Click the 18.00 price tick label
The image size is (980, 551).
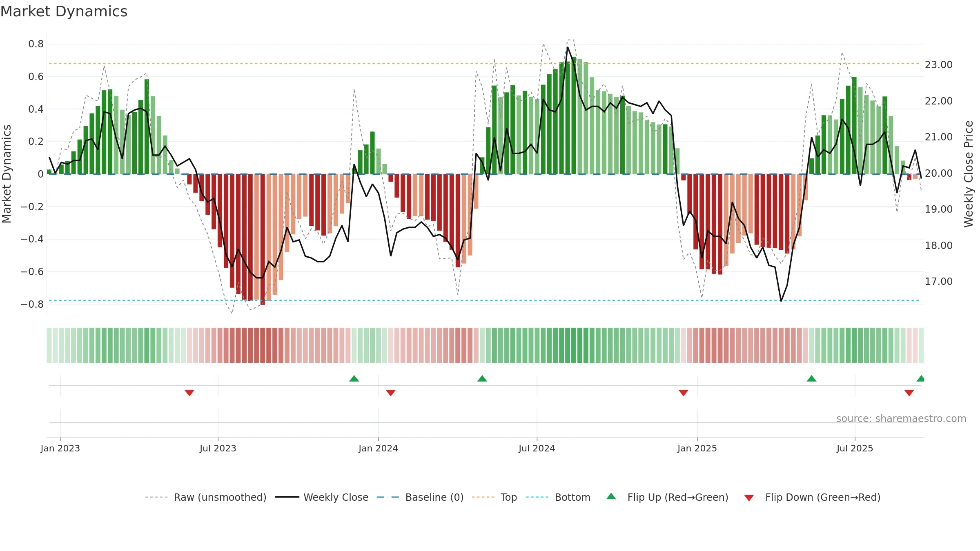(939, 245)
